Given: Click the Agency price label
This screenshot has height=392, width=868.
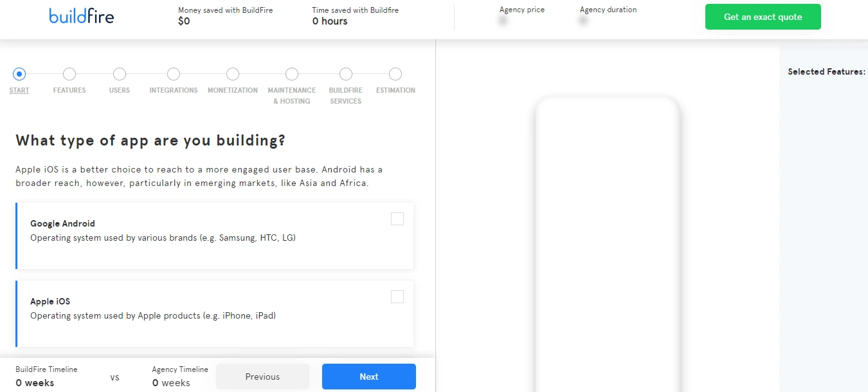Looking at the screenshot, I should click(x=522, y=10).
